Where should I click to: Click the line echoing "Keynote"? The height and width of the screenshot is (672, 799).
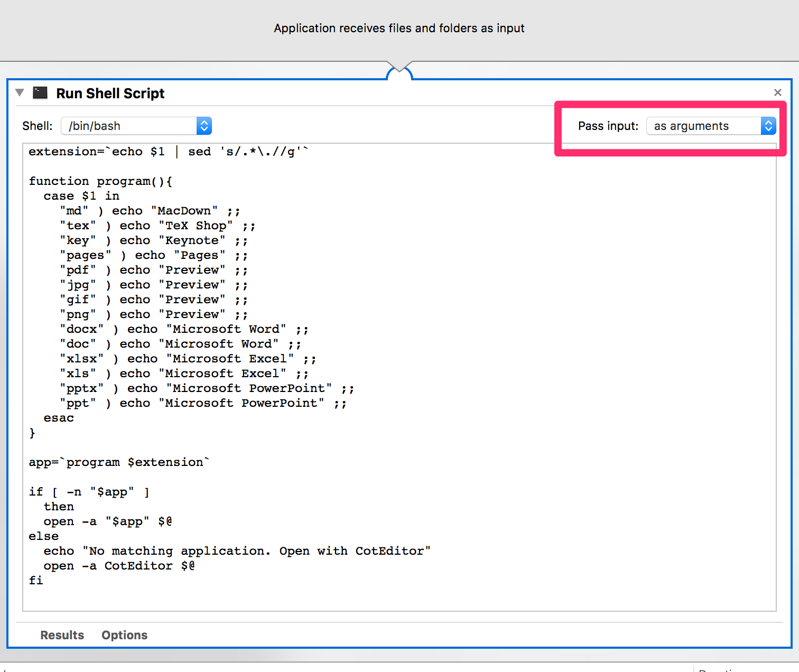click(154, 240)
